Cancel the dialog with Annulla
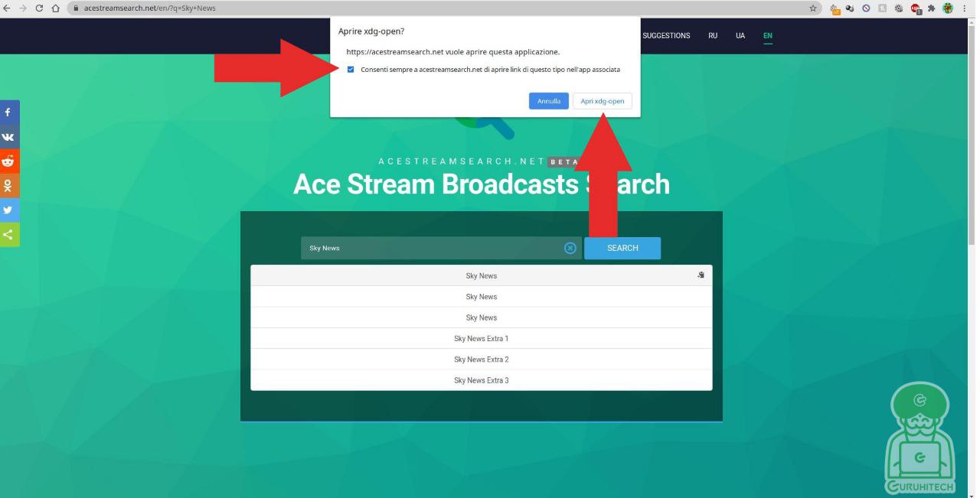980x498 pixels. click(x=548, y=100)
